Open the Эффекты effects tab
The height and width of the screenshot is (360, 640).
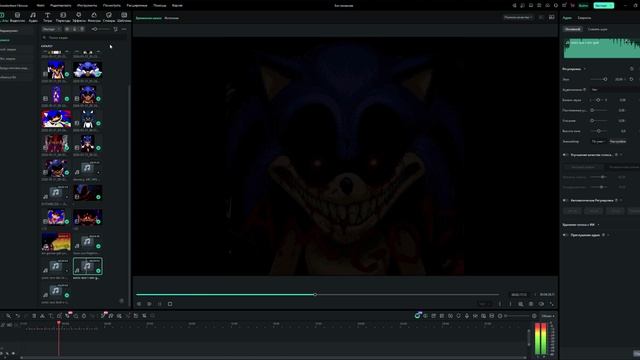[x=79, y=17]
